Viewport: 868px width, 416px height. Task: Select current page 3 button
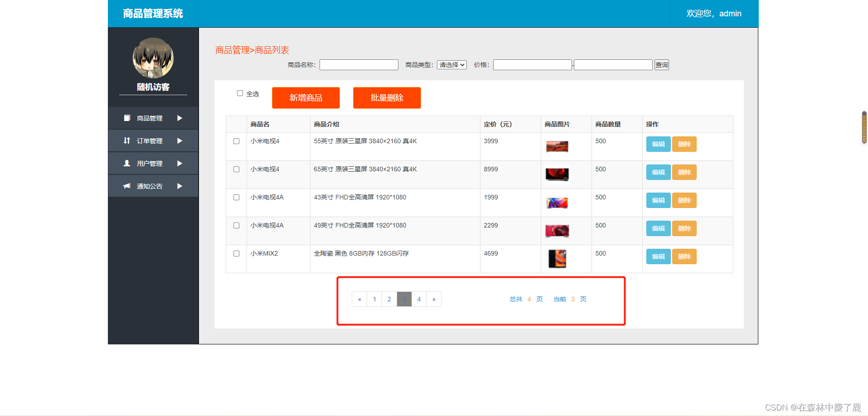click(x=404, y=299)
